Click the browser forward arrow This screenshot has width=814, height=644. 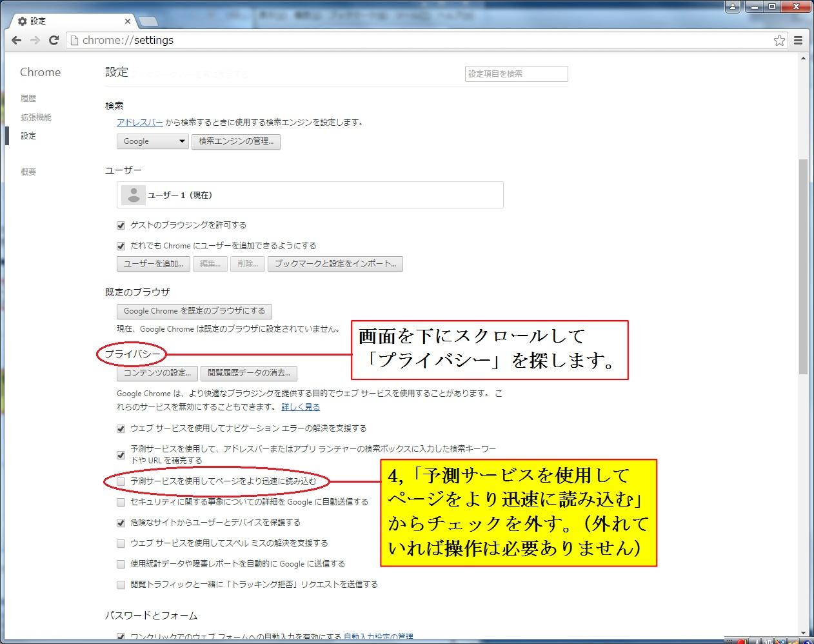[35, 40]
